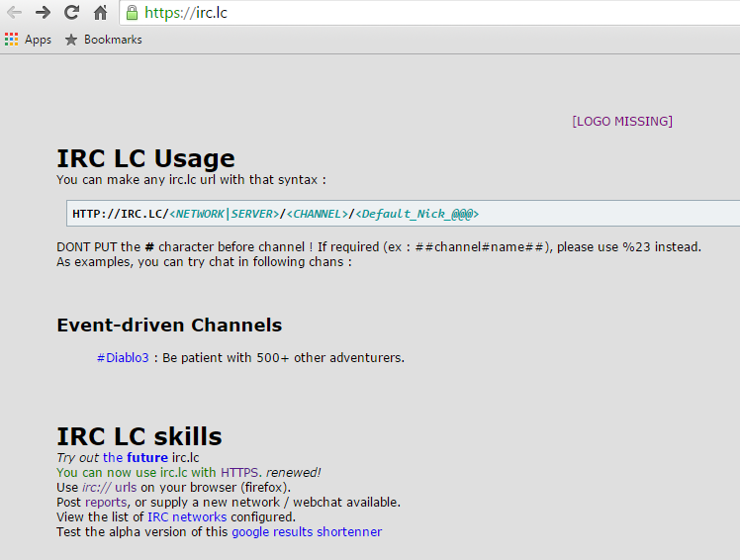Click 'Test the alpha version of this' text

[142, 532]
